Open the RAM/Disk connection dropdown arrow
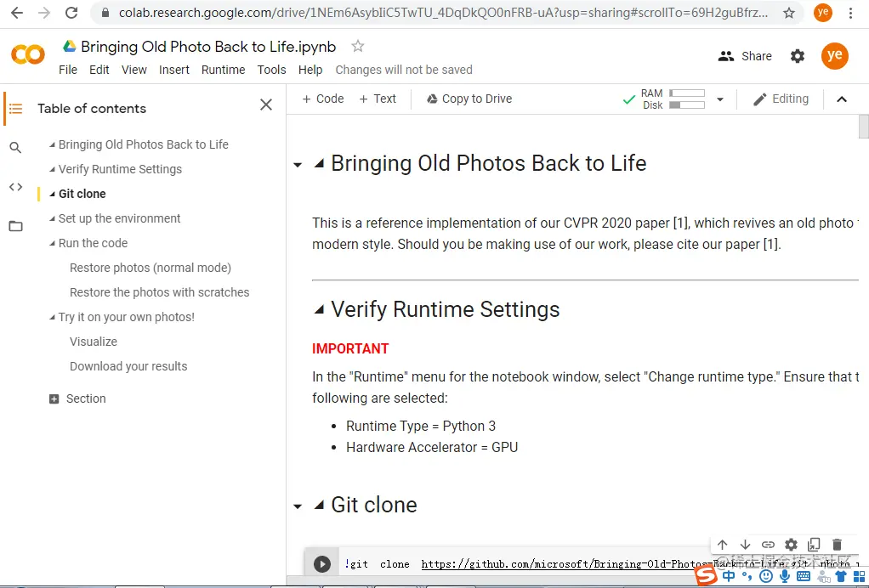This screenshot has width=869, height=588. [x=720, y=99]
